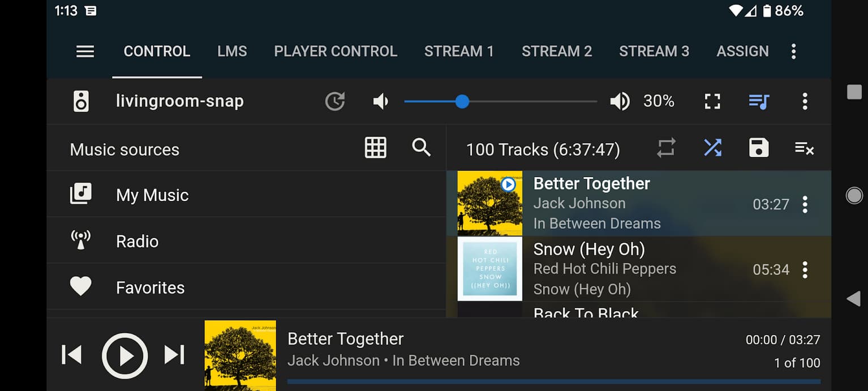Open options menu for Better Together track
The image size is (868, 391).
(x=805, y=204)
